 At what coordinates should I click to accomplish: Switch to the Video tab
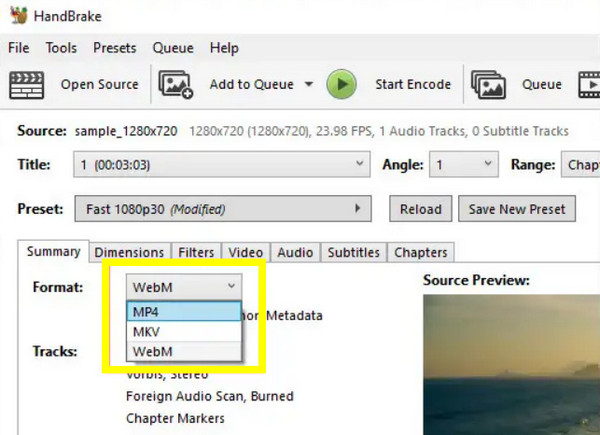pos(246,253)
